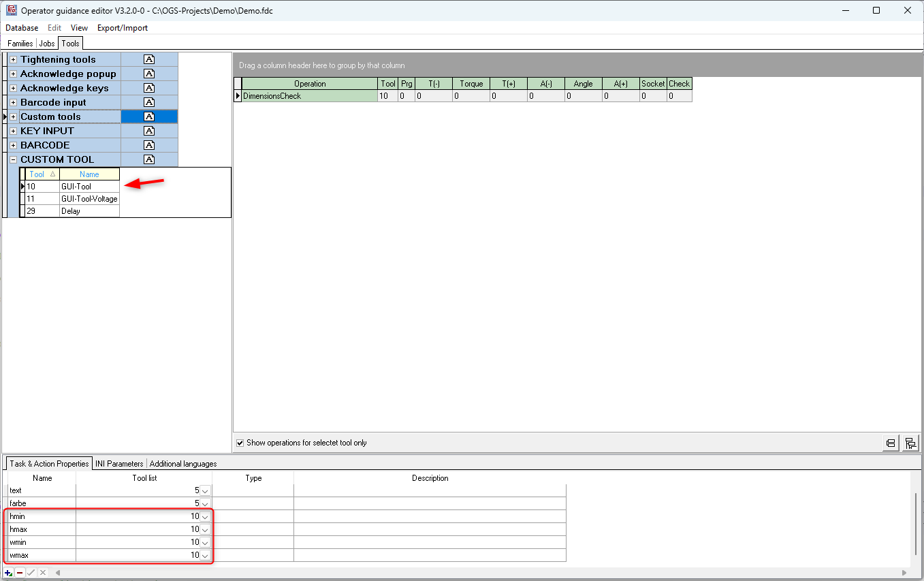Click the post edit checkmark icon
The image size is (924, 581).
click(31, 573)
